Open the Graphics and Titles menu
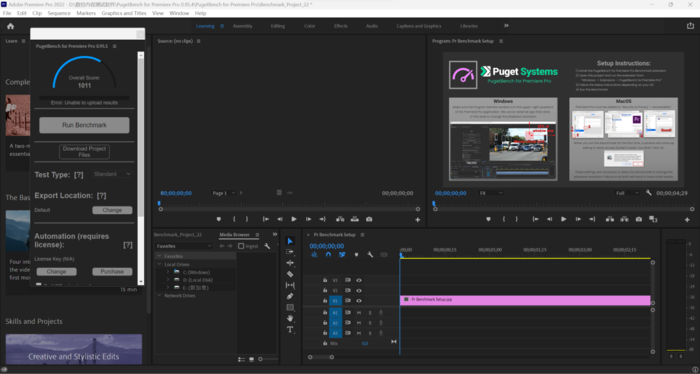Screen dimensions: 700x374 (x=124, y=13)
